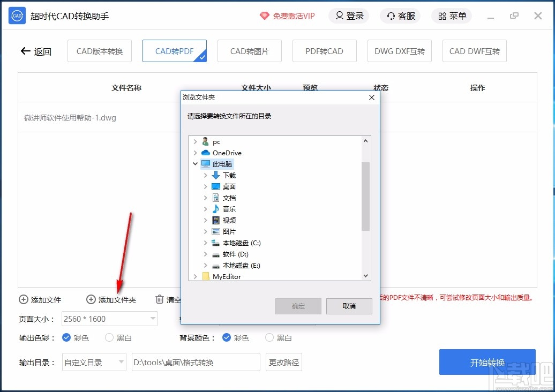Switch to the CAD转图片 tab
Image resolution: width=555 pixels, height=392 pixels.
(x=249, y=50)
